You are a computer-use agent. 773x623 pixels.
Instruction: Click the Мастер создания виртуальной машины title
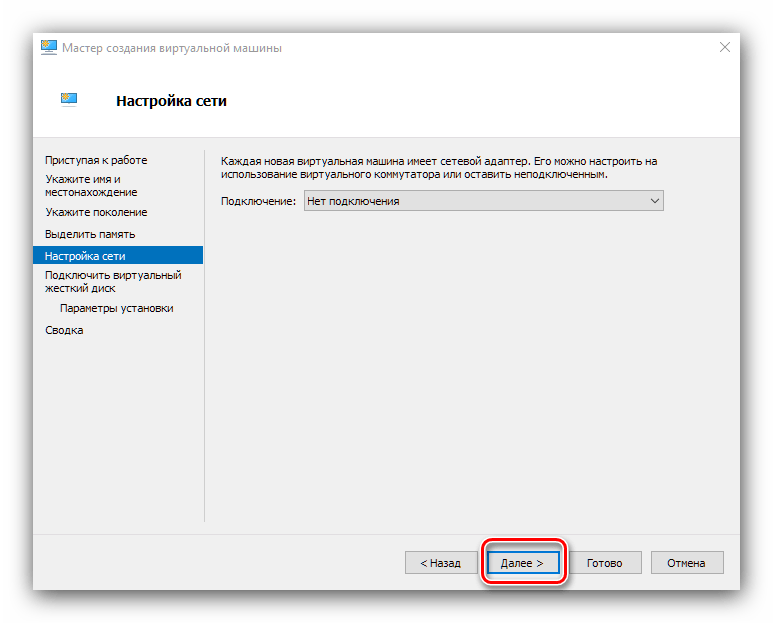[172, 48]
